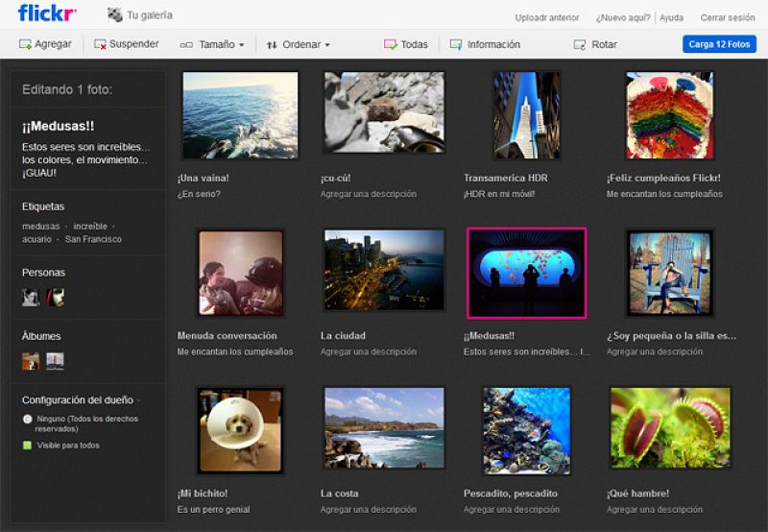Screen dimensions: 768x532
Task: Click the Rotar rotate icon
Action: 579,45
